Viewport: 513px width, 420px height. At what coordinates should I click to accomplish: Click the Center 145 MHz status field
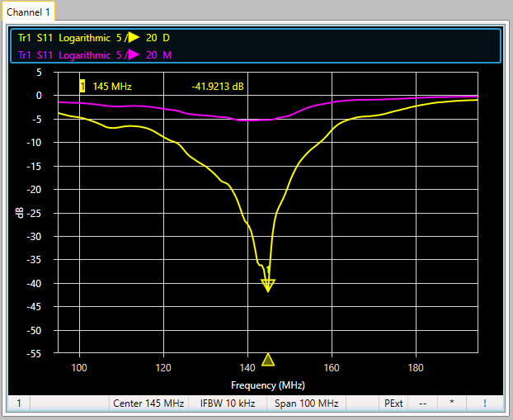149,403
